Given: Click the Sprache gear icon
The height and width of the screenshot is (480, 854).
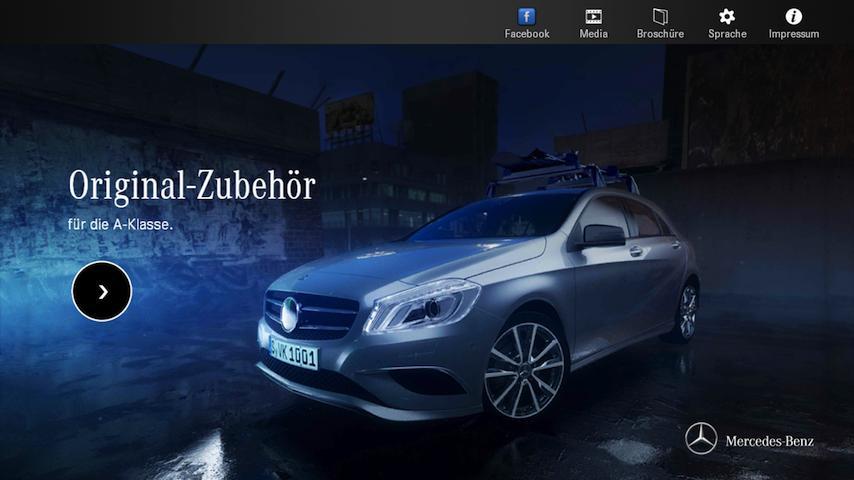Looking at the screenshot, I should point(727,16).
